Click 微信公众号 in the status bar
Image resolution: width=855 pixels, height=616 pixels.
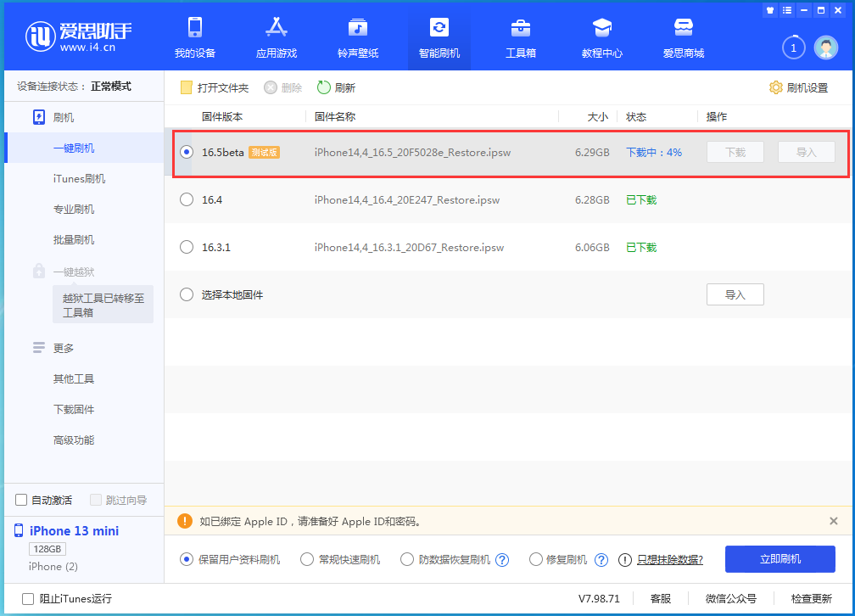coord(731,599)
